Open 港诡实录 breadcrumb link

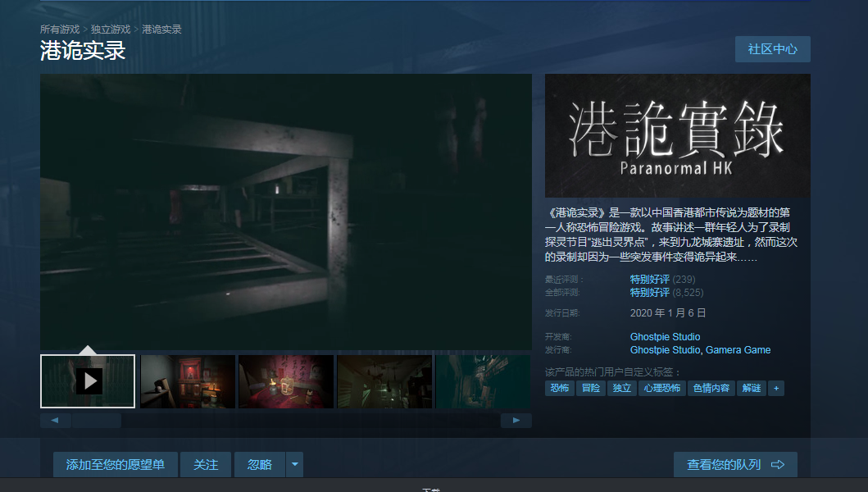(x=161, y=30)
